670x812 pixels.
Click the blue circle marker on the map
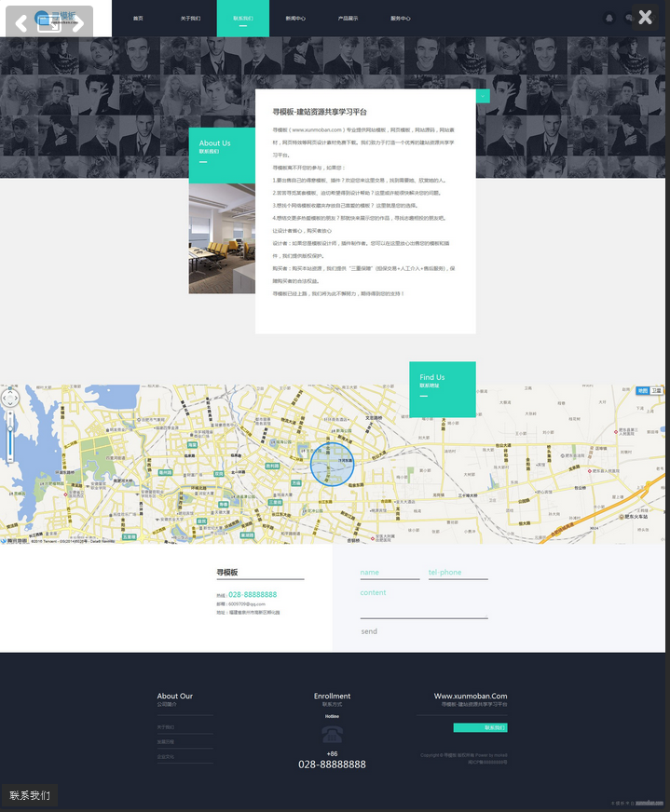[332, 464]
